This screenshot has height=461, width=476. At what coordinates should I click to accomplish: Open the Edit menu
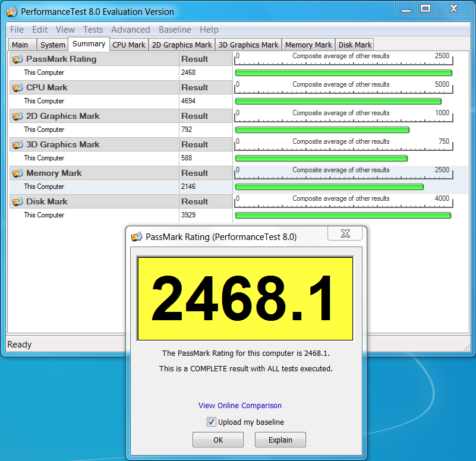[x=40, y=30]
